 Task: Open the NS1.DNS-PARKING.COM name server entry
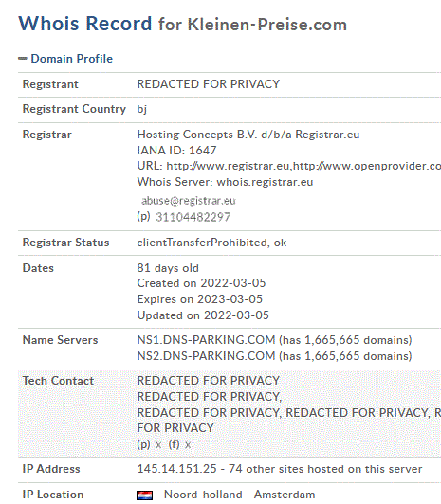tap(206, 340)
